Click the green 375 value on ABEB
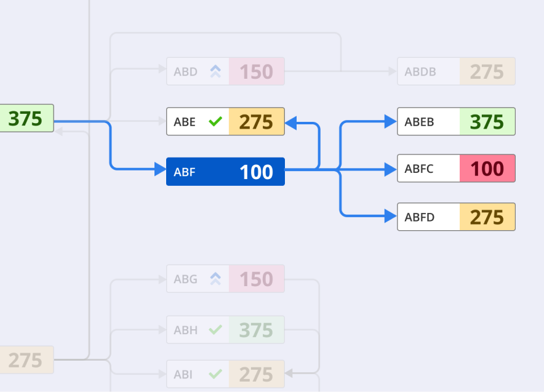This screenshot has width=544, height=392. pyautogui.click(x=487, y=122)
